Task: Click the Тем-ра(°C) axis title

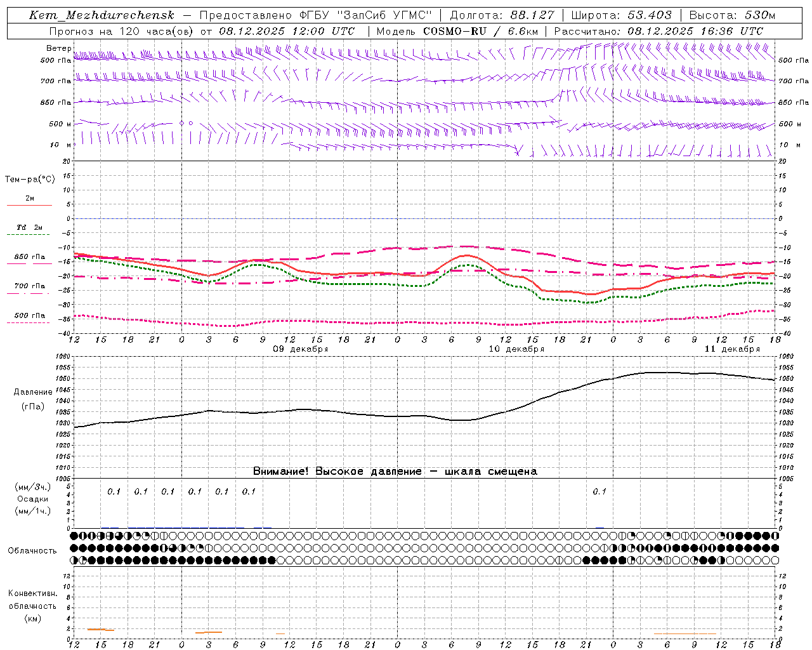Action: [x=30, y=180]
